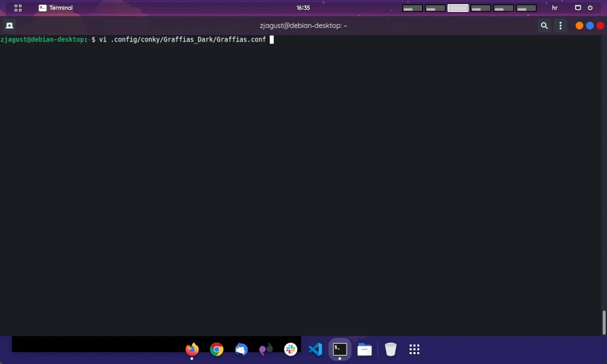Click the remote connection icon in the header bar
This screenshot has height=364, width=607.
tap(9, 25)
